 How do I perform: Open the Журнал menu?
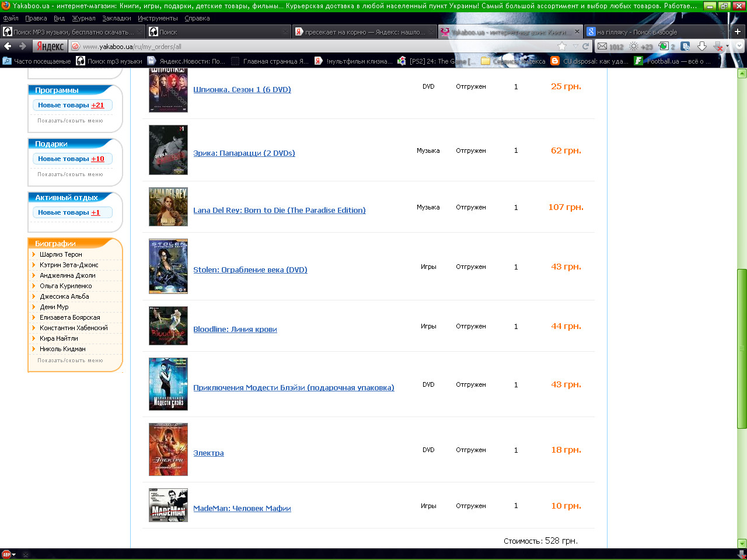[x=83, y=18]
